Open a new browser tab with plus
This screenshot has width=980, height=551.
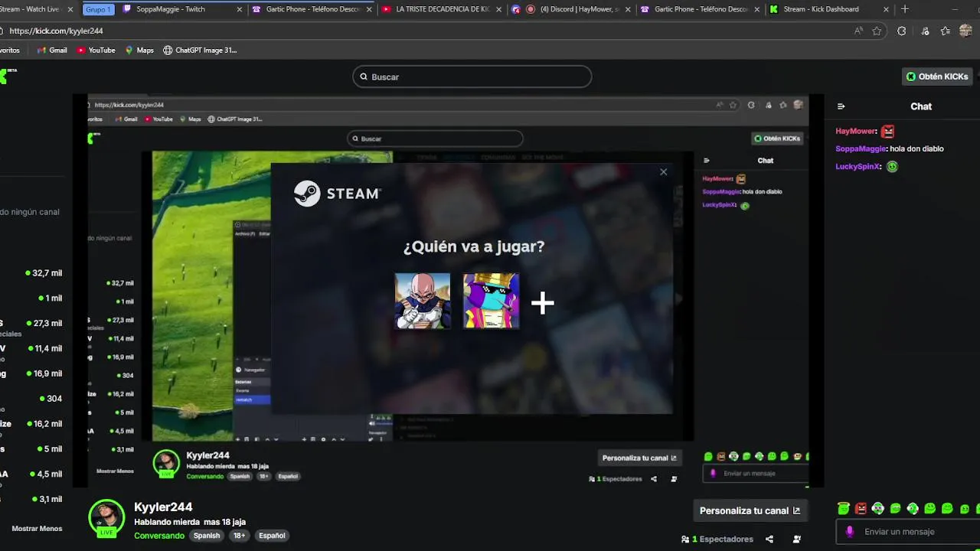pos(904,9)
